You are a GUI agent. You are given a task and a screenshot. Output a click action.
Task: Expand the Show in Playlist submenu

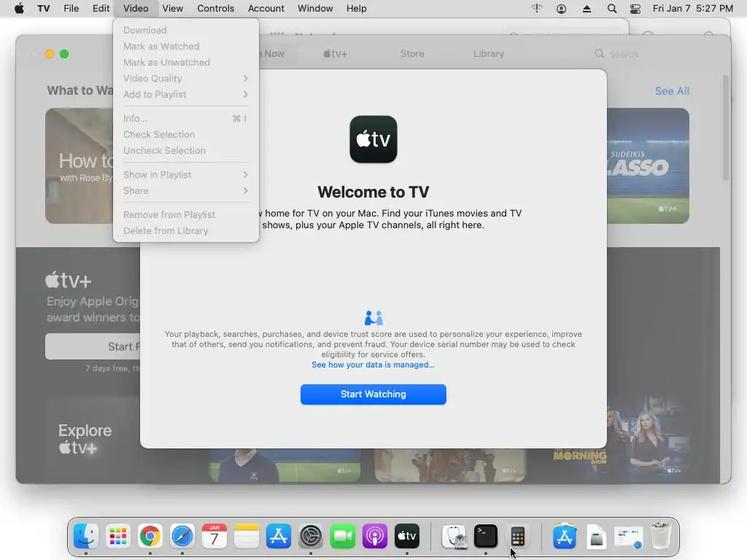pyautogui.click(x=186, y=174)
